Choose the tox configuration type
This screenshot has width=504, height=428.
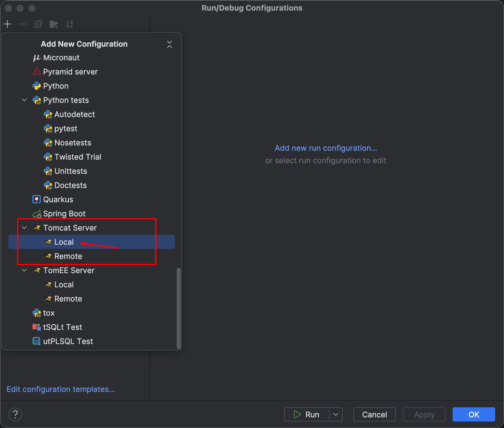[x=92, y=313]
